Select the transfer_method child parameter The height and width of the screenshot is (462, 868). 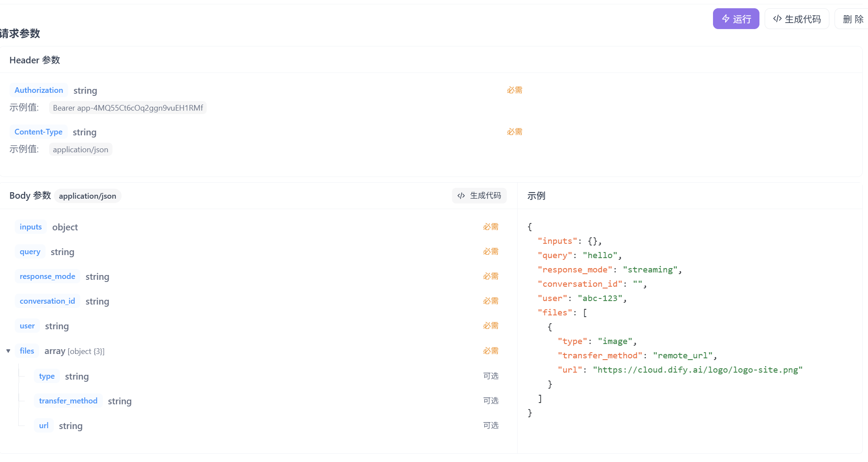68,401
